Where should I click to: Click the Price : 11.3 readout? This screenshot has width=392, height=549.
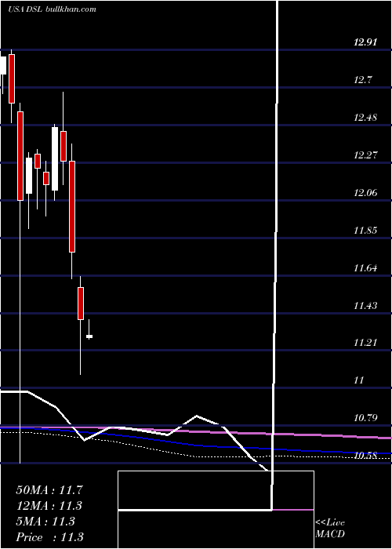point(49,537)
